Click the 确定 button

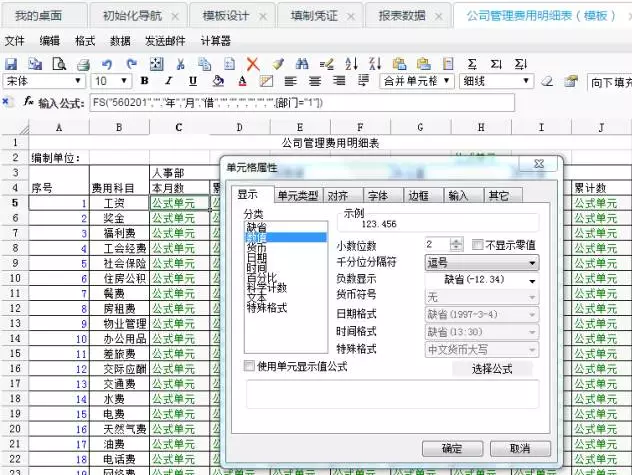(x=452, y=448)
